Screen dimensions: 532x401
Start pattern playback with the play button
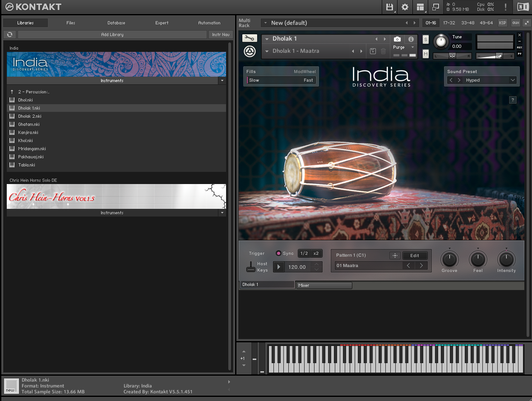click(278, 267)
